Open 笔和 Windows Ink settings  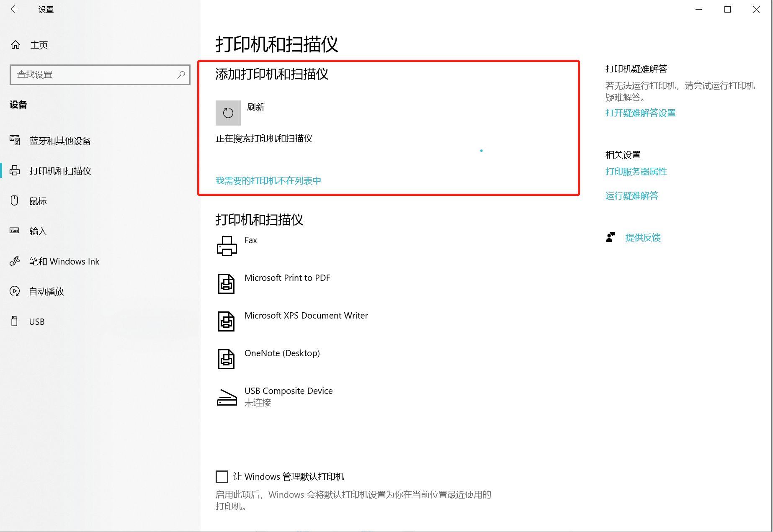click(64, 261)
